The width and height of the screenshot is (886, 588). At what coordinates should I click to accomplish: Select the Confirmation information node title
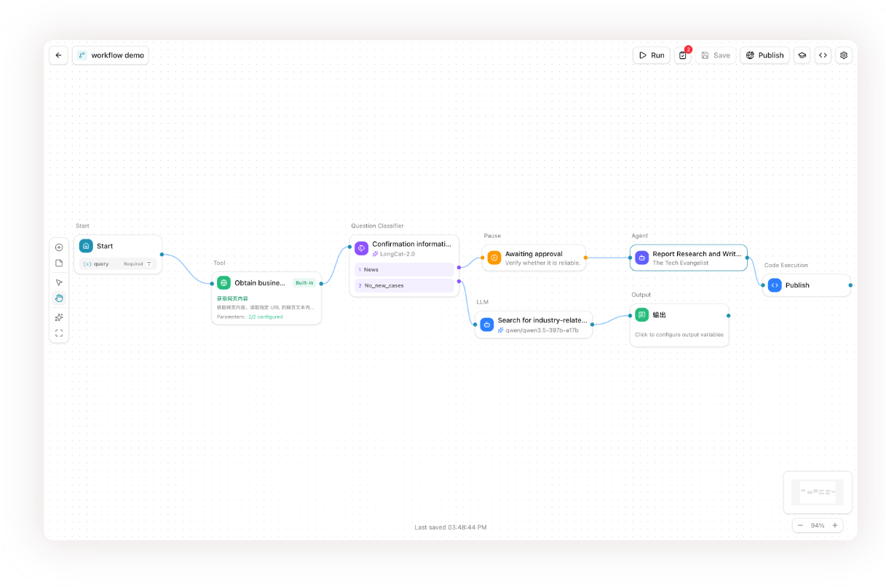[x=412, y=244]
